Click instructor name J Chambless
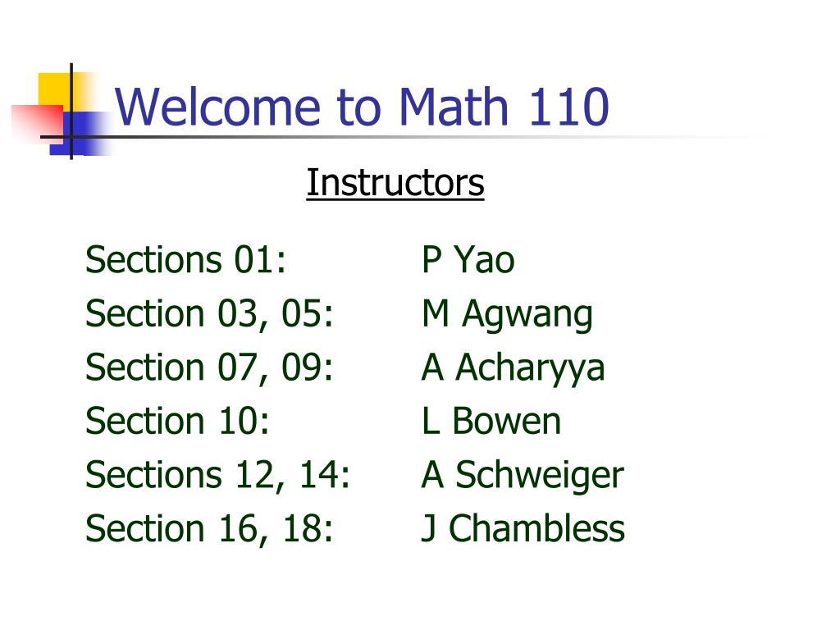This screenshot has height=630, width=840. 523,528
